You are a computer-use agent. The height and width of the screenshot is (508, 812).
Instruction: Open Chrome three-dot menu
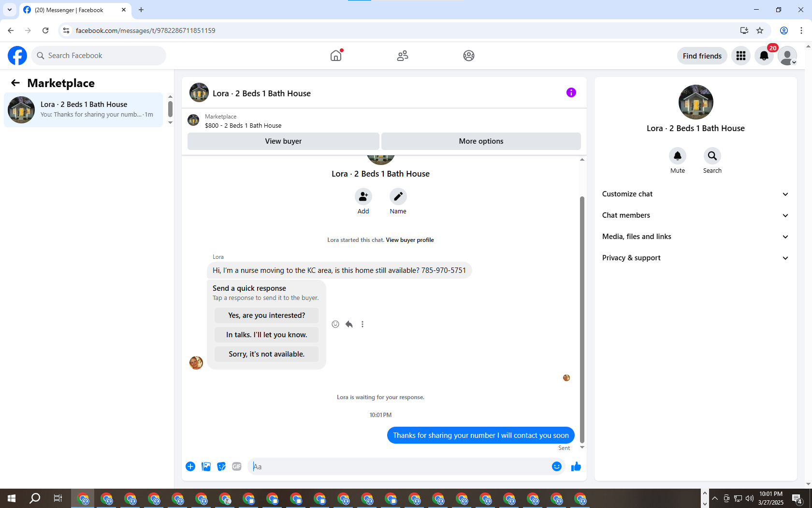coord(801,30)
